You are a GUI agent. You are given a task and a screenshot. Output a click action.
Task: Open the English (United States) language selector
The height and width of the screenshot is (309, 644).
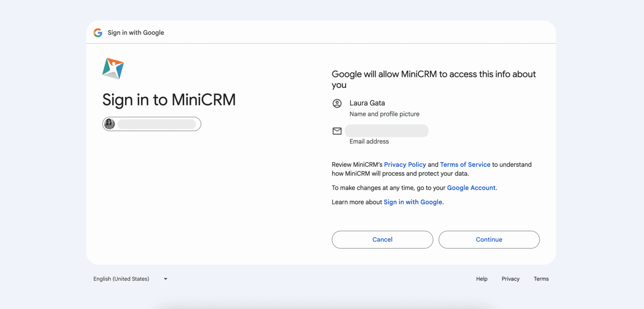pyautogui.click(x=121, y=279)
